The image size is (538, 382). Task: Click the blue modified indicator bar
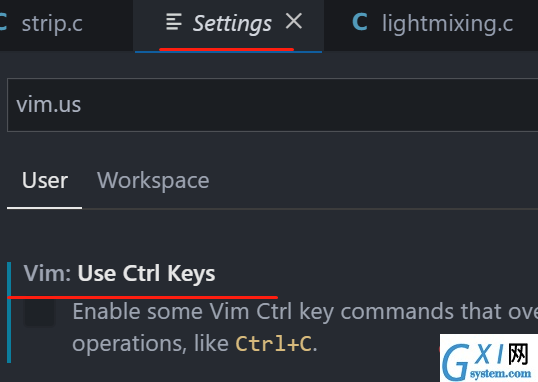(9, 312)
